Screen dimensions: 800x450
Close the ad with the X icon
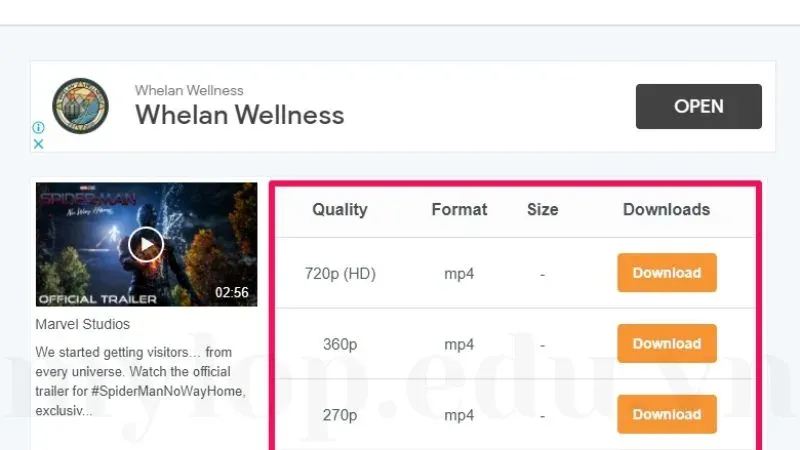coord(38,144)
